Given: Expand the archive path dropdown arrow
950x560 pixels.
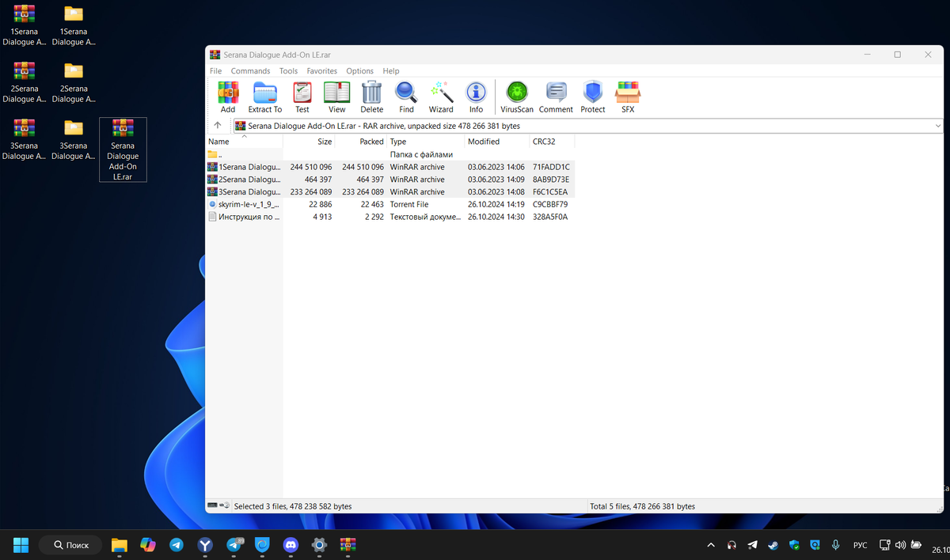Looking at the screenshot, I should (938, 126).
